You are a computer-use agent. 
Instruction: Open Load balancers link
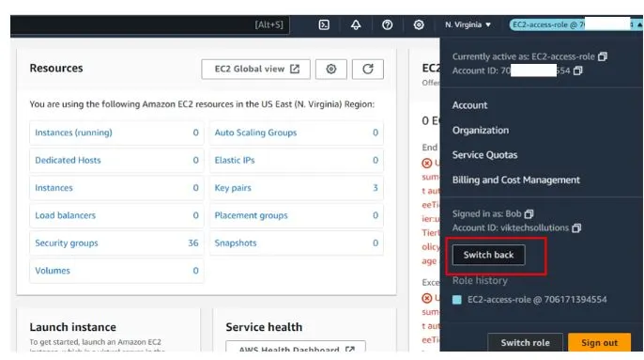66,215
